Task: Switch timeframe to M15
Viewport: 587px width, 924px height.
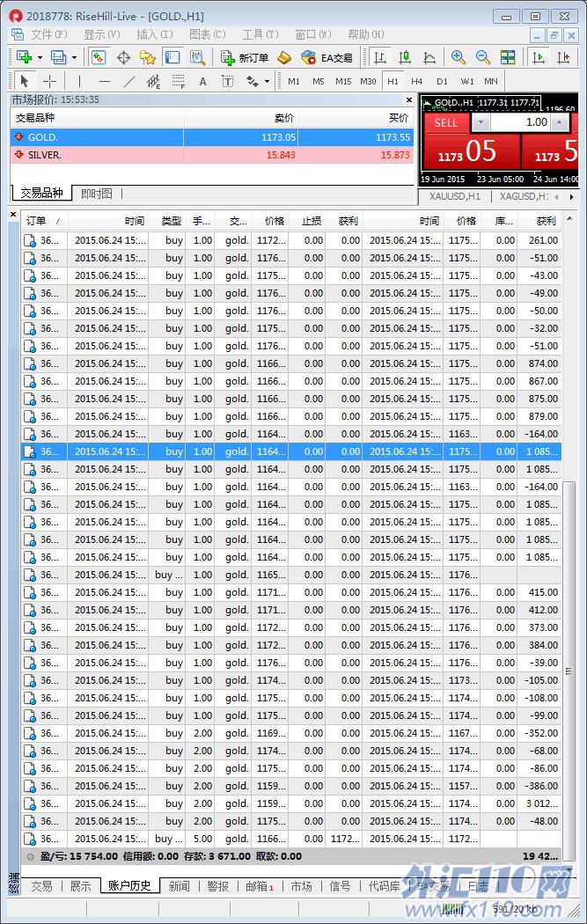Action: pyautogui.click(x=343, y=81)
